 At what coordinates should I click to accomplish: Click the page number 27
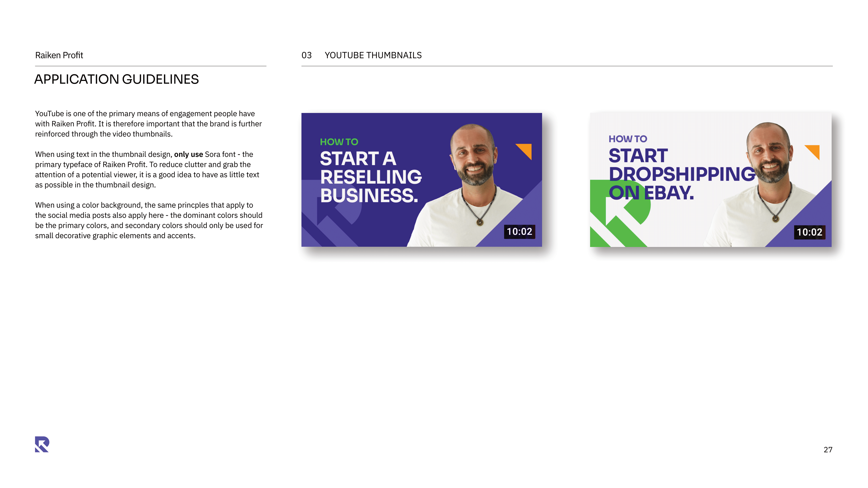pos(828,450)
